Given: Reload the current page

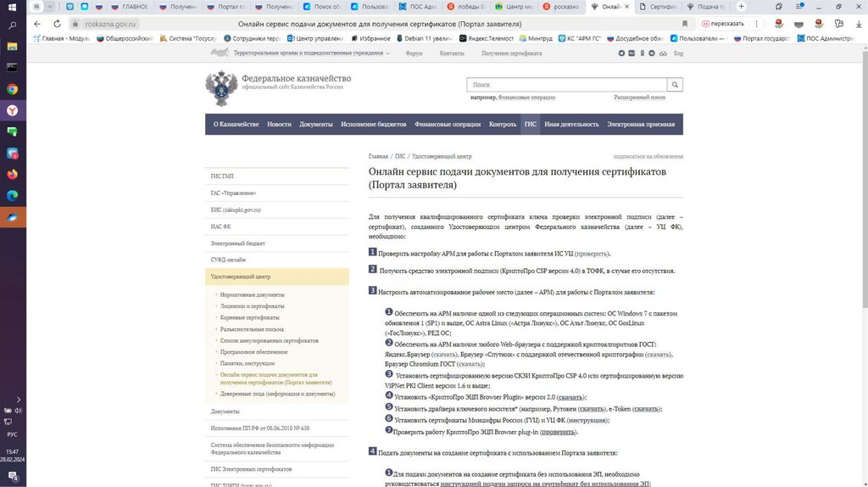Looking at the screenshot, I should pyautogui.click(x=57, y=24).
